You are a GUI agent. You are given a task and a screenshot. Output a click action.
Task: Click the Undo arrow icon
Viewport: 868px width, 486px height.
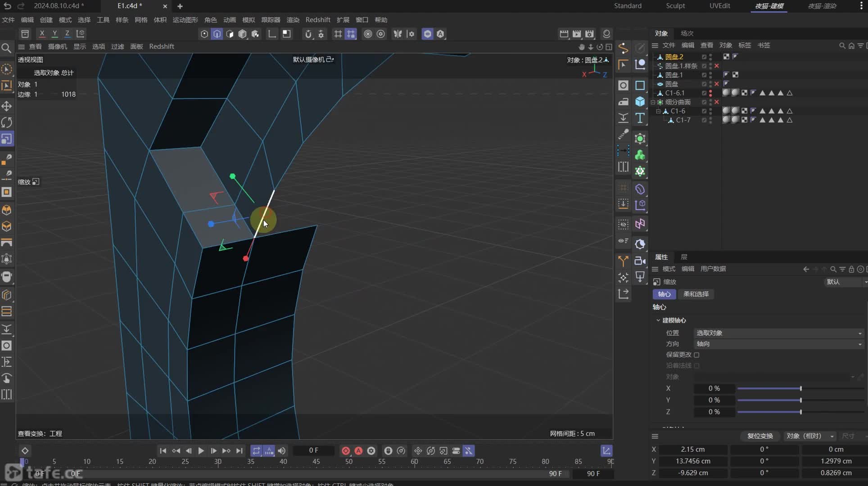point(7,6)
